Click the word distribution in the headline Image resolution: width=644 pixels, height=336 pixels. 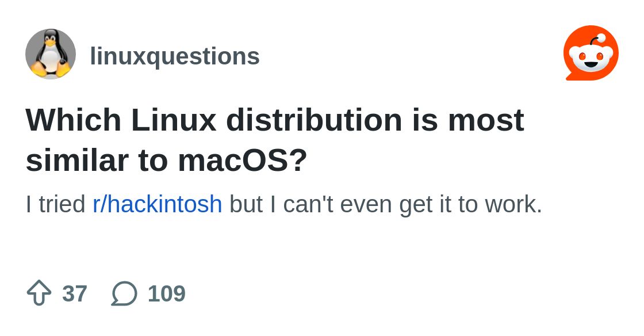coord(314,120)
